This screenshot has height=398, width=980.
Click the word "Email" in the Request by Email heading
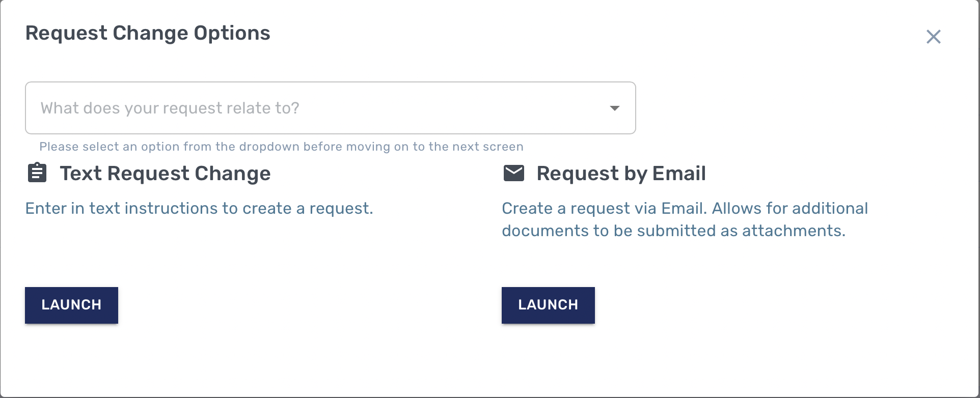(679, 174)
